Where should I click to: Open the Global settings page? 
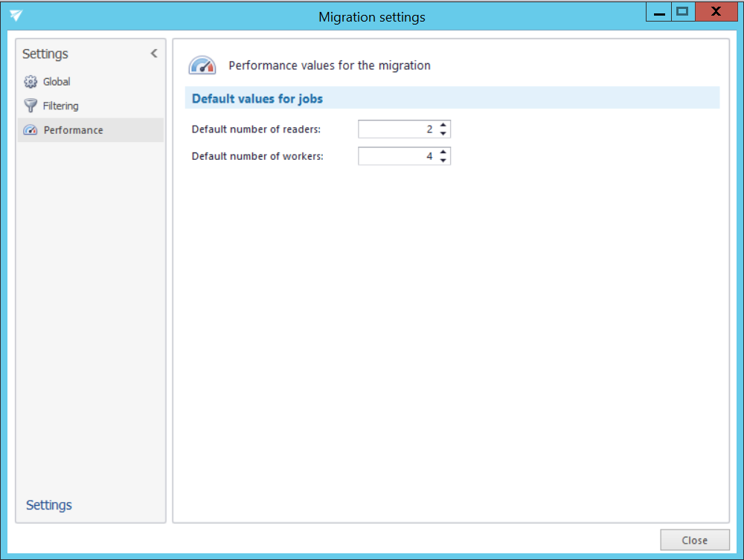pos(57,82)
